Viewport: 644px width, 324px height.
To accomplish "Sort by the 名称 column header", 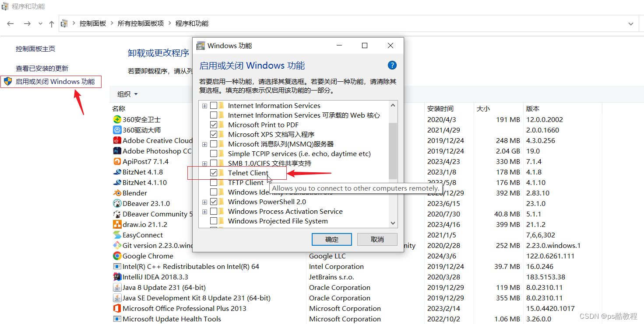I will click(119, 108).
